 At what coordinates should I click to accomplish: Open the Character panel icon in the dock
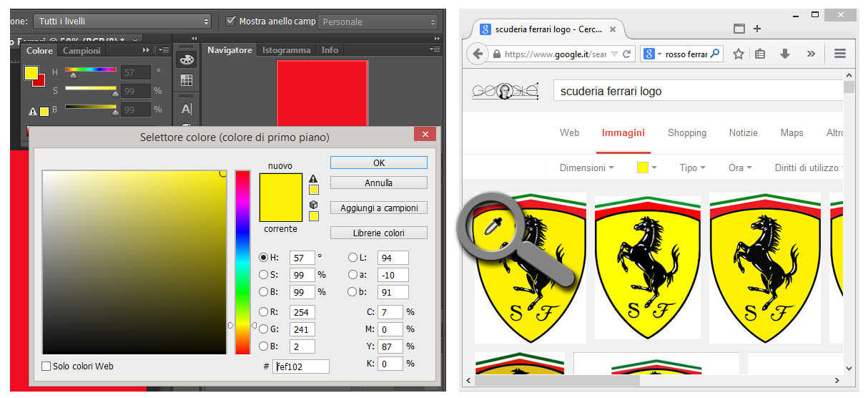186,109
